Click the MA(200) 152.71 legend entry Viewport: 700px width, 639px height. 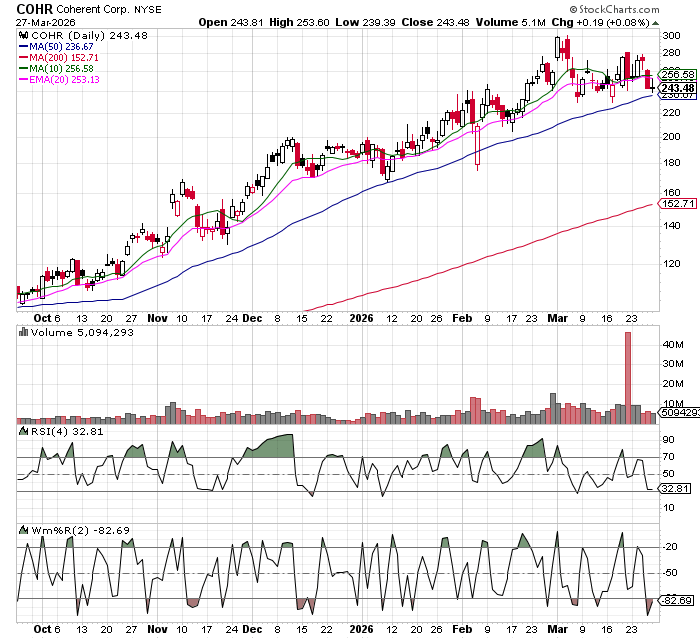(58, 58)
